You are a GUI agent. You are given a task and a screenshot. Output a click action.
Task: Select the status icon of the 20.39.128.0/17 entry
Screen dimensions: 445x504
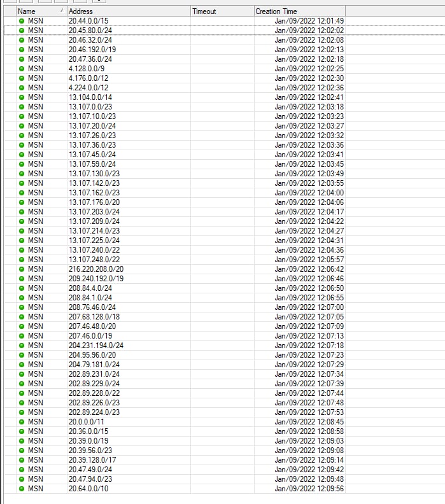coord(22,460)
